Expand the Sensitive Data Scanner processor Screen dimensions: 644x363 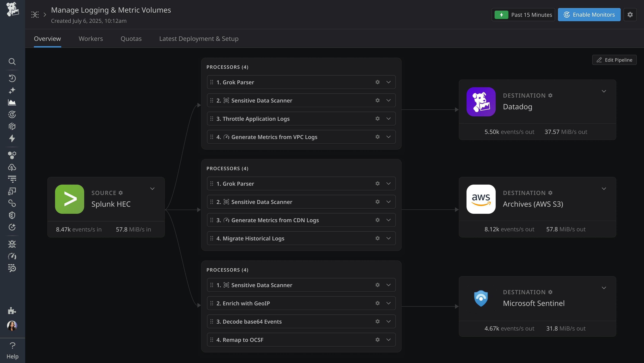click(389, 100)
